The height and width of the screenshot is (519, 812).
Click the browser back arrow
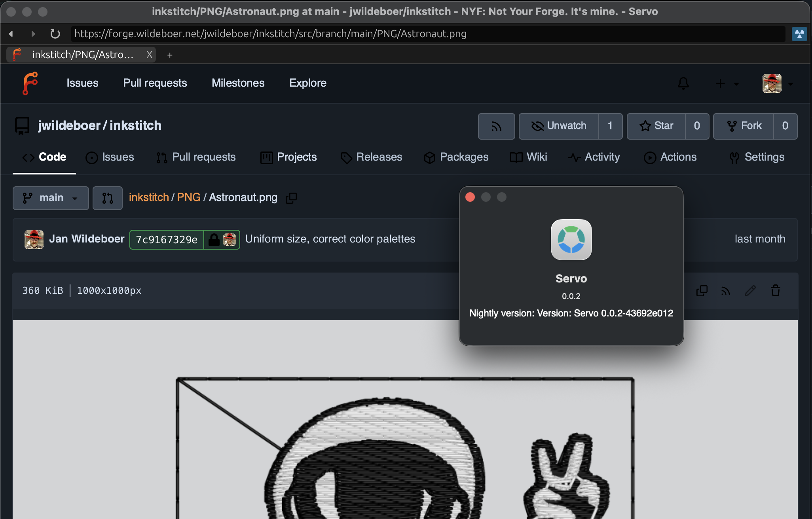(x=11, y=34)
